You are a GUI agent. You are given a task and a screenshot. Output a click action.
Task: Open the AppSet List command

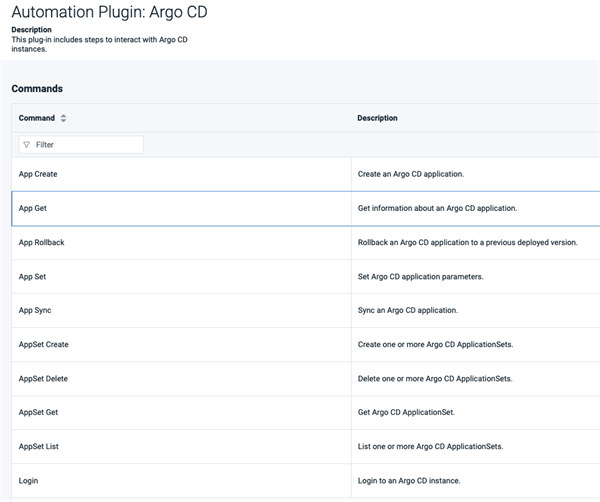coord(39,447)
